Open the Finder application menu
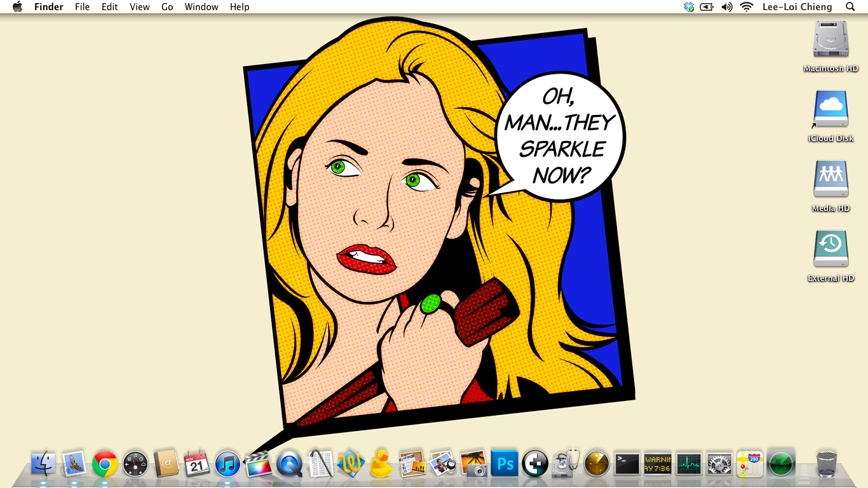 click(49, 7)
